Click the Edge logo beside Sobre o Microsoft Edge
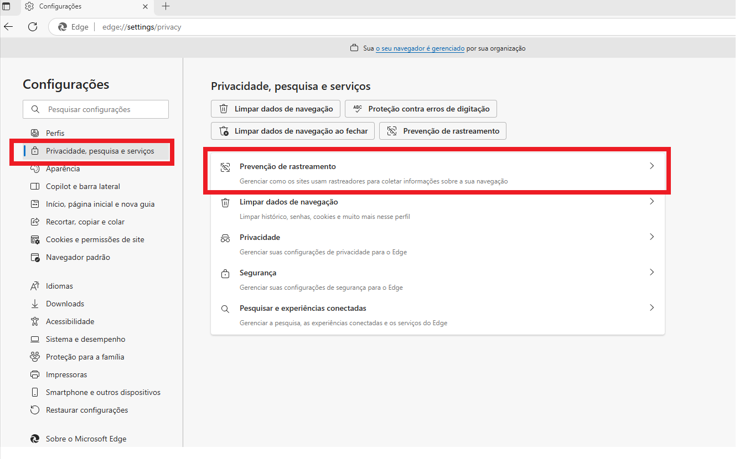Screen dimensions: 740x459 pyautogui.click(x=35, y=439)
